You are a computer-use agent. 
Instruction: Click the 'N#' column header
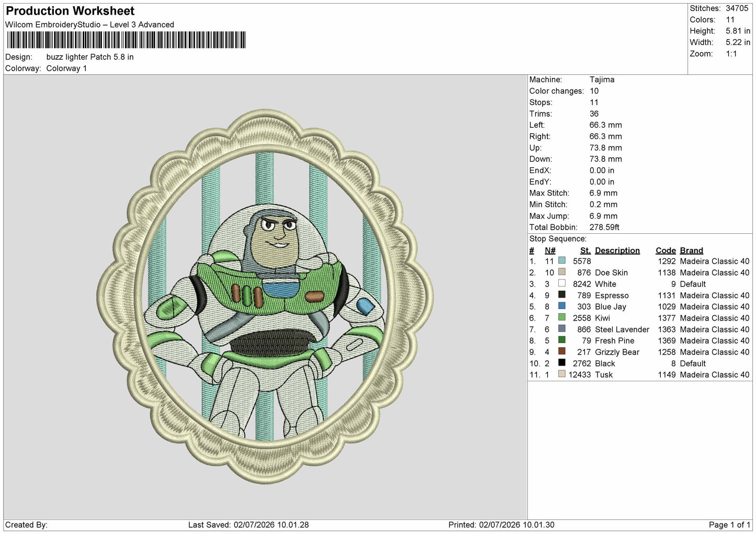point(550,251)
